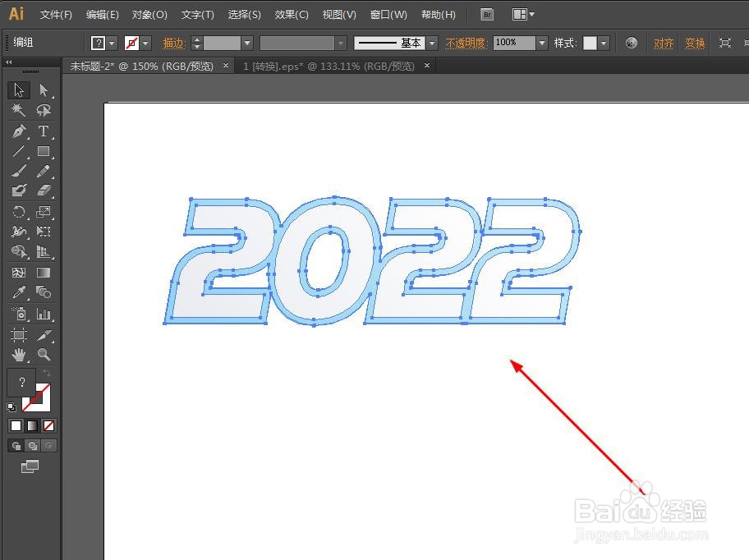Select the Shape Builder tool
Screen dimensions: 749x560
pos(19,251)
